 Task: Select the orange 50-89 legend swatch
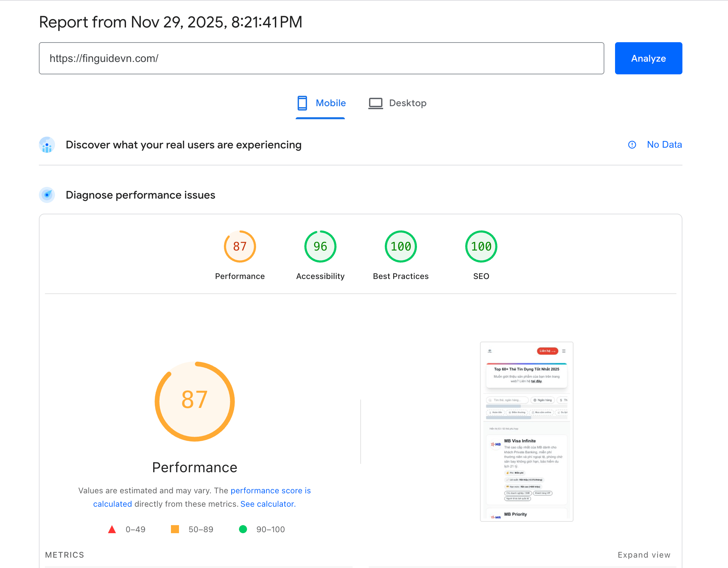[x=176, y=529]
